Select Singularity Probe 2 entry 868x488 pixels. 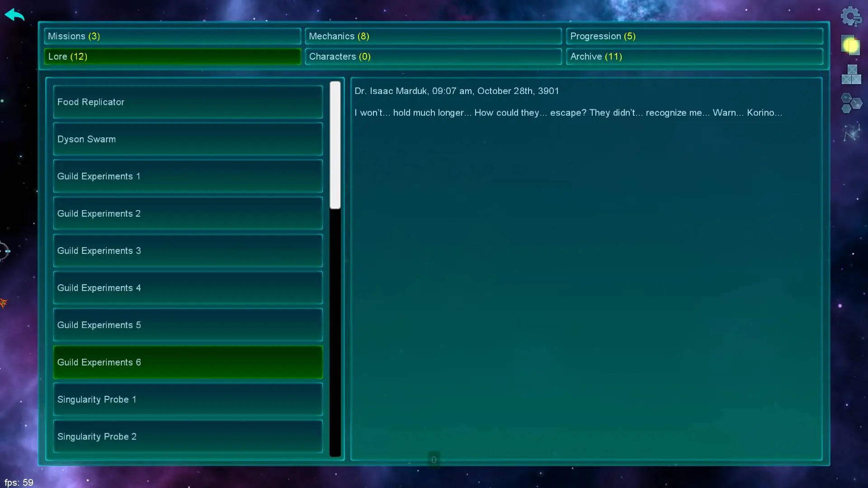point(188,436)
